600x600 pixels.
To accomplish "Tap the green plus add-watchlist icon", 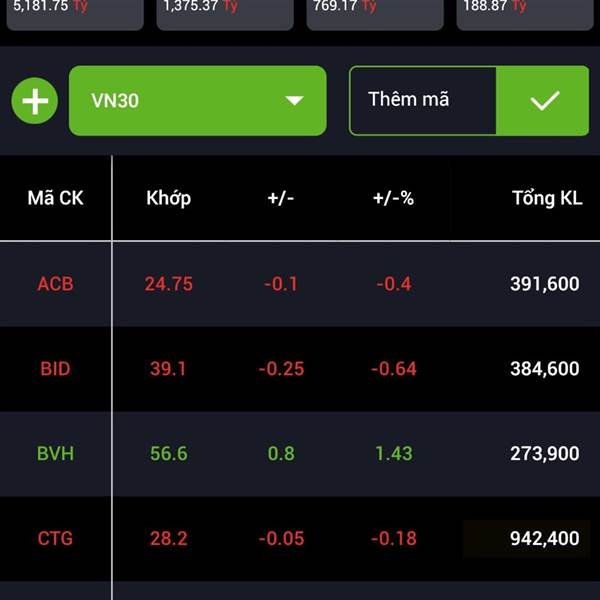I will (34, 101).
